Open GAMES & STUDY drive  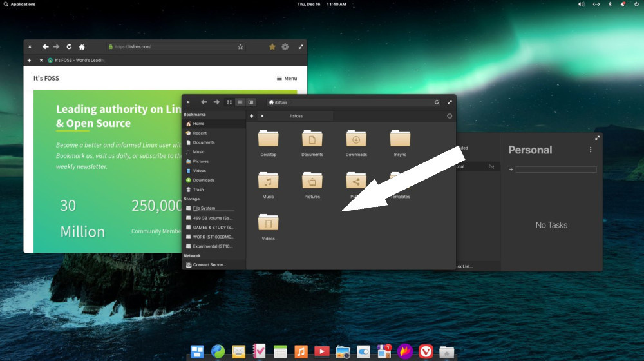tap(214, 228)
